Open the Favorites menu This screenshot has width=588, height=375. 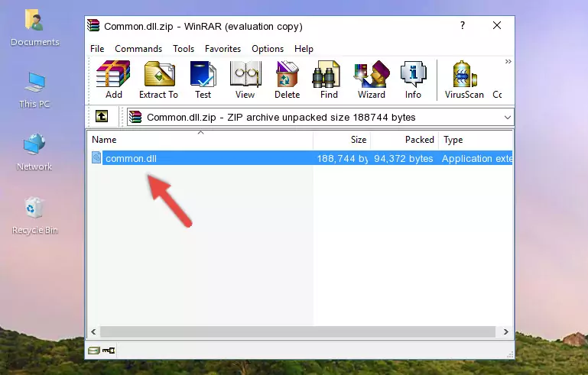tap(223, 49)
